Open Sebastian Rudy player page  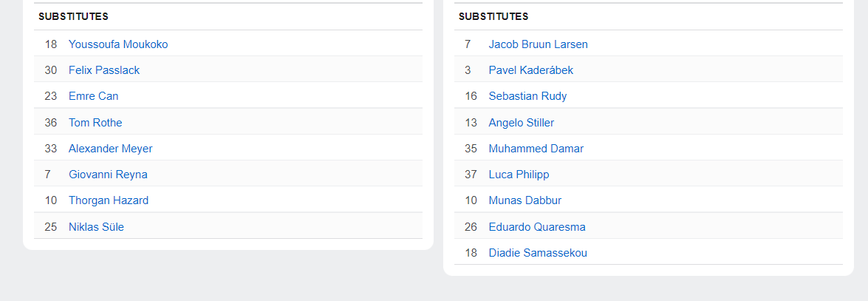(527, 96)
